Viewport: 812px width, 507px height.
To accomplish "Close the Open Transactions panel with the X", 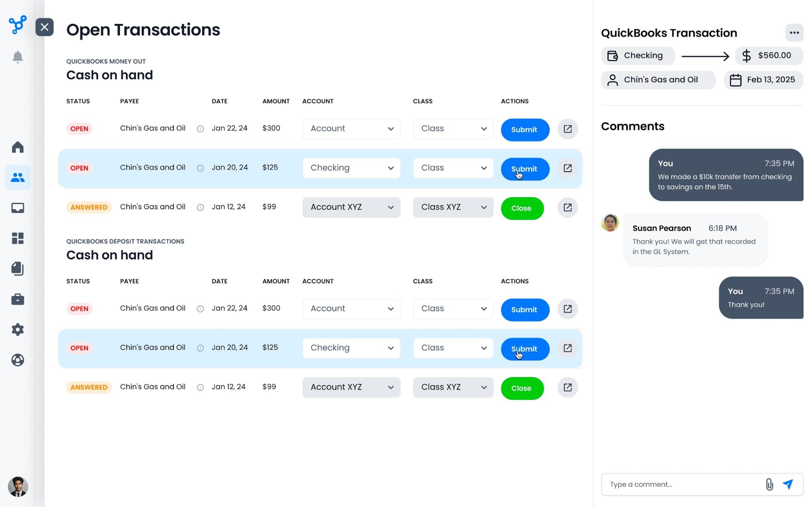I will pyautogui.click(x=45, y=27).
